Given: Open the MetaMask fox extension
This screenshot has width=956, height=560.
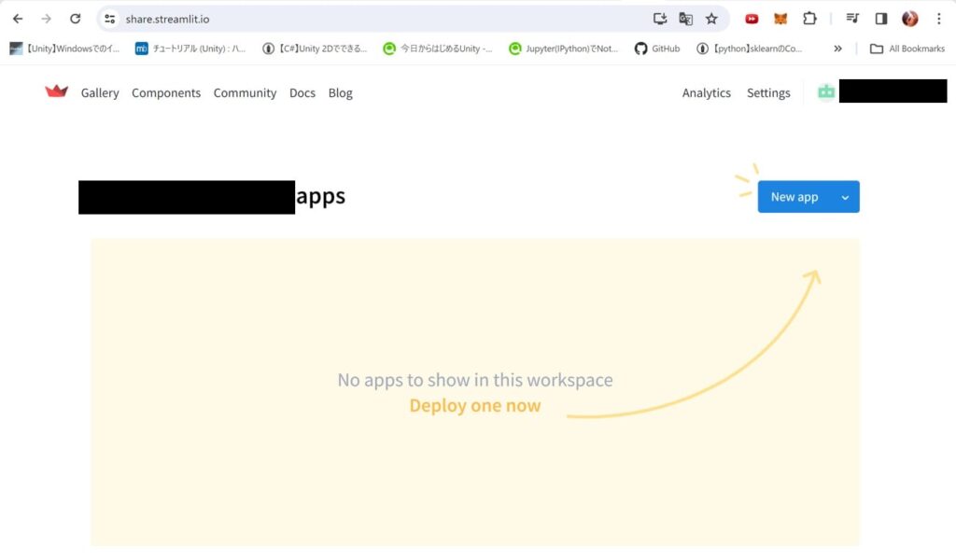Looking at the screenshot, I should coord(780,19).
